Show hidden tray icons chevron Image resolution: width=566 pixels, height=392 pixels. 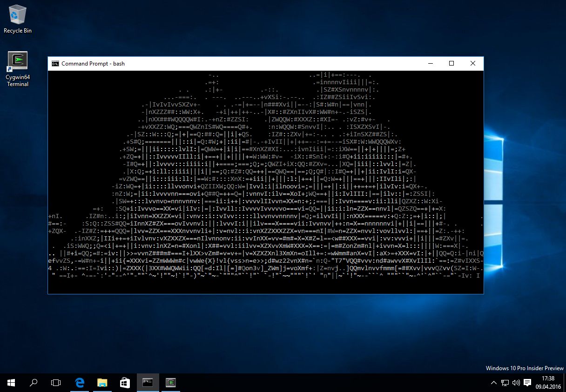pyautogui.click(x=494, y=383)
